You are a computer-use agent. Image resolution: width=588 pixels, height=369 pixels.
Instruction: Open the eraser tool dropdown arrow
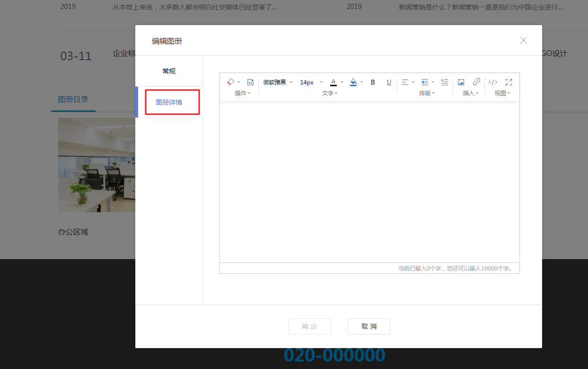click(239, 82)
